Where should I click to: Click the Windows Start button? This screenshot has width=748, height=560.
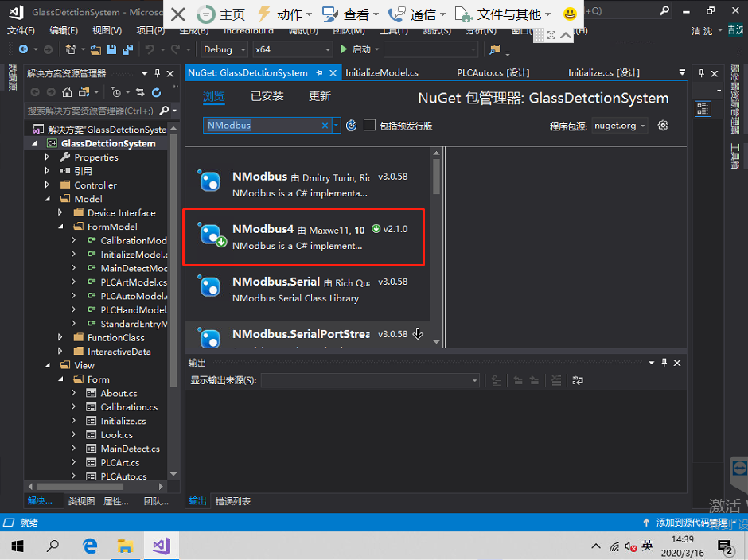point(18,546)
